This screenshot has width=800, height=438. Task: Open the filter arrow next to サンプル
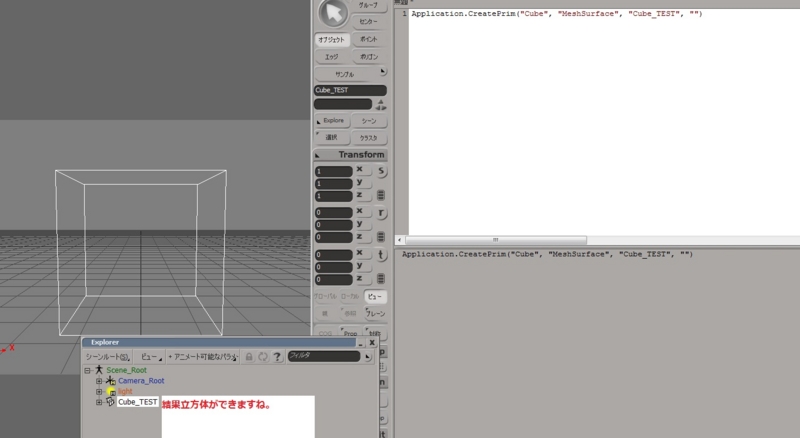pos(383,71)
